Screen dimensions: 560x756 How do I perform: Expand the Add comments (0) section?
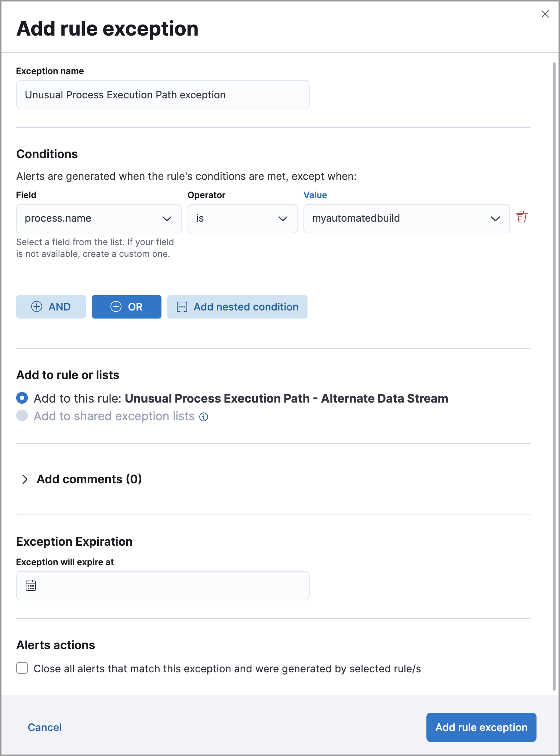(25, 479)
